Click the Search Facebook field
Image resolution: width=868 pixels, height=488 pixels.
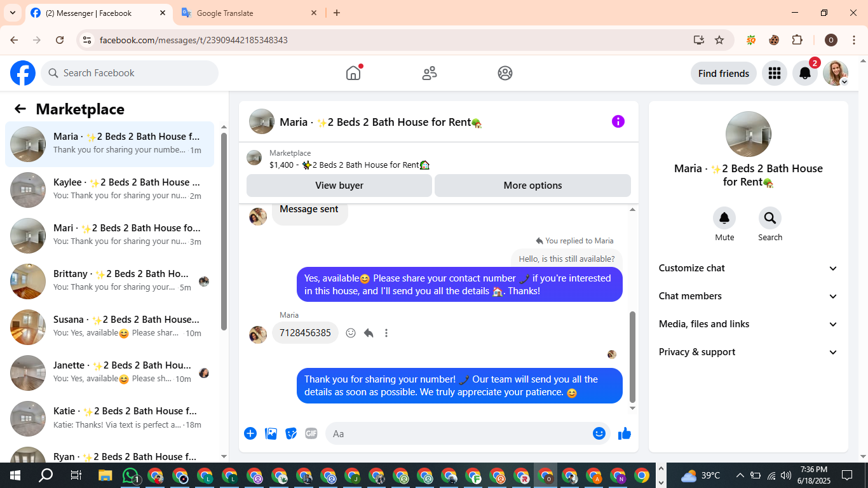pos(130,73)
